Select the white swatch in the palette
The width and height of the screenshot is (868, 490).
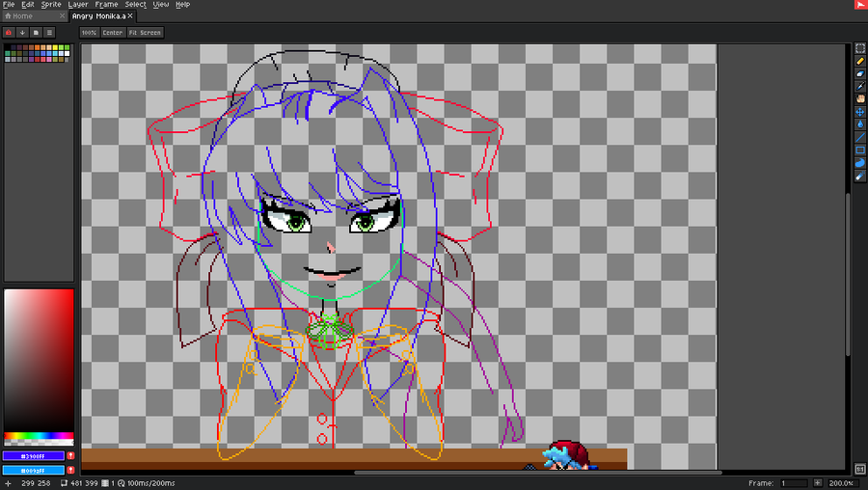tap(67, 54)
